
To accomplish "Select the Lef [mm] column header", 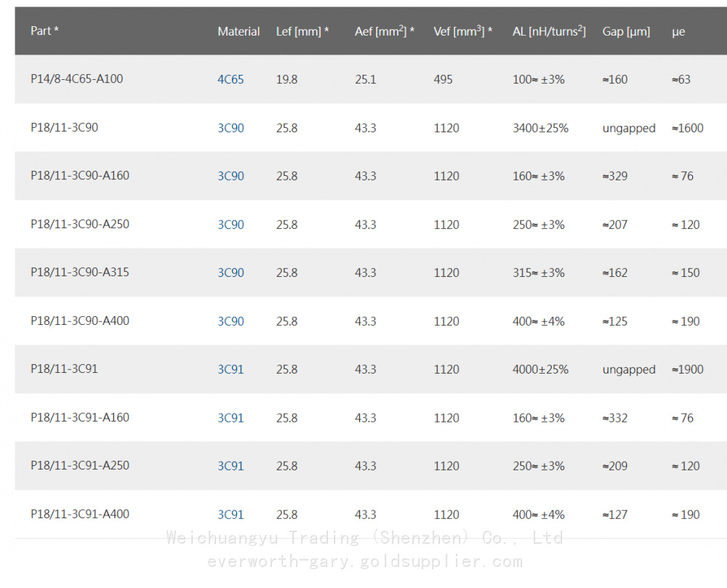I will pyautogui.click(x=302, y=31).
